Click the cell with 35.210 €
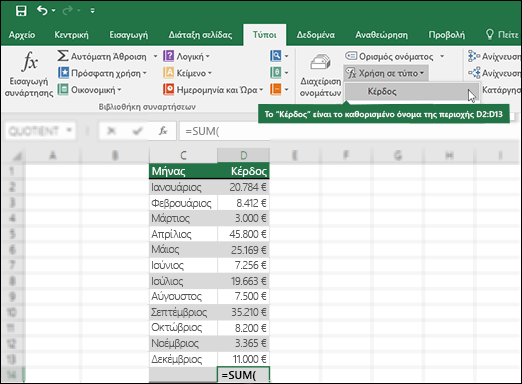This screenshot has width=522, height=384. [x=243, y=312]
